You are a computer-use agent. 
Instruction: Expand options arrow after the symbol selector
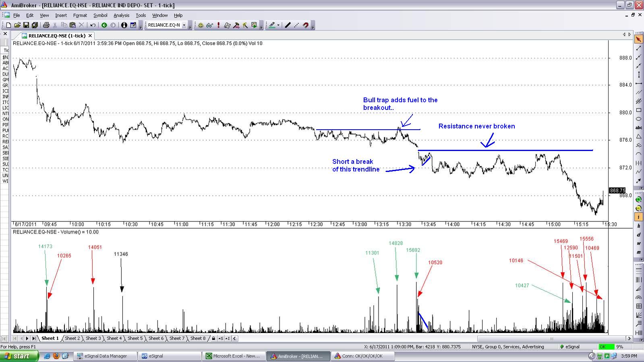tap(191, 26)
